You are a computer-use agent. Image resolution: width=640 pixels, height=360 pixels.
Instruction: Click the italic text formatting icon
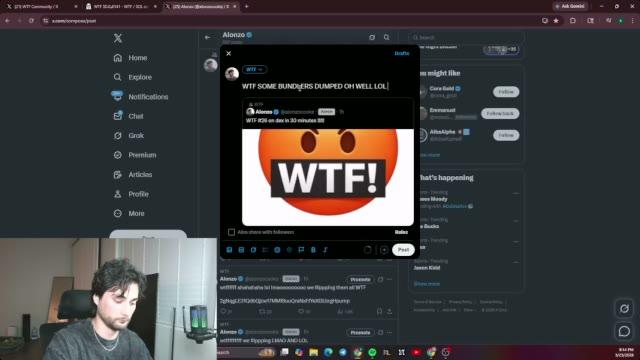[325, 250]
